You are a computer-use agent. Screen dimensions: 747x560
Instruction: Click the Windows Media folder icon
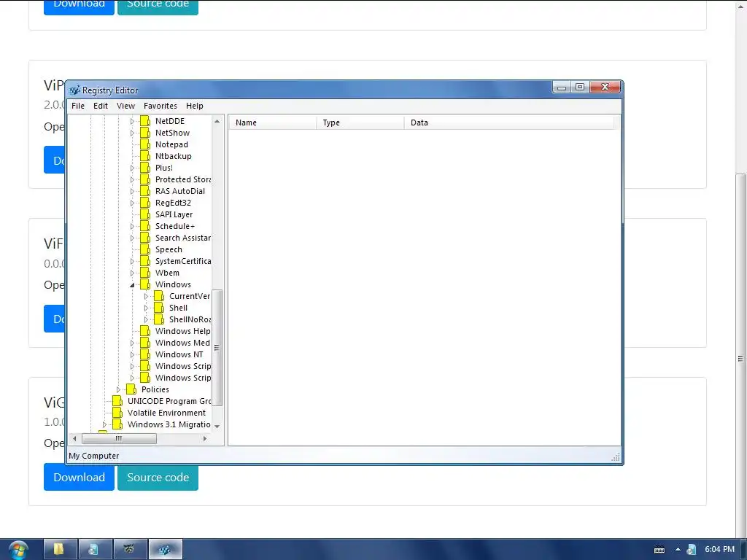145,343
